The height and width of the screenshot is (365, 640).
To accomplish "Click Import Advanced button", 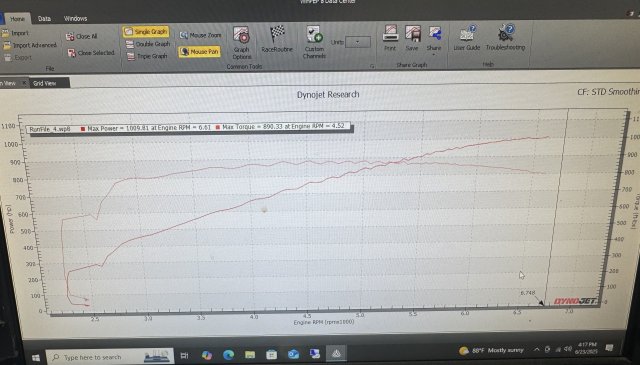I will pyautogui.click(x=30, y=45).
